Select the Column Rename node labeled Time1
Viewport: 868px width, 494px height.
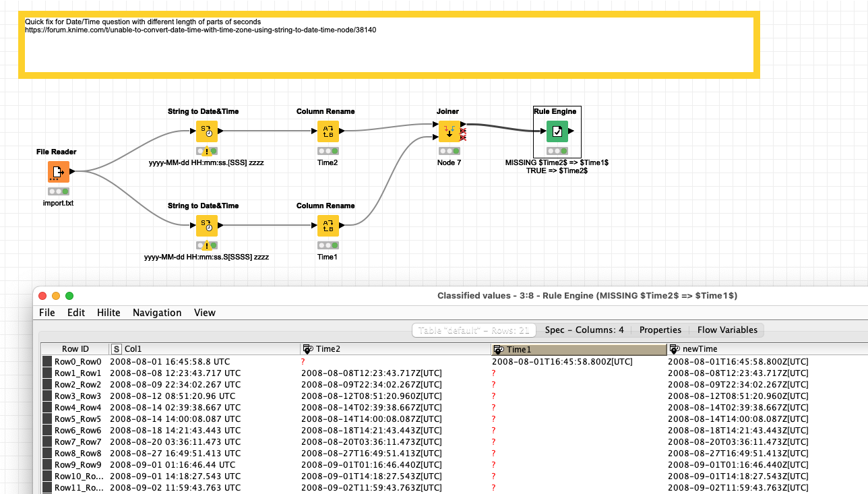click(x=328, y=226)
